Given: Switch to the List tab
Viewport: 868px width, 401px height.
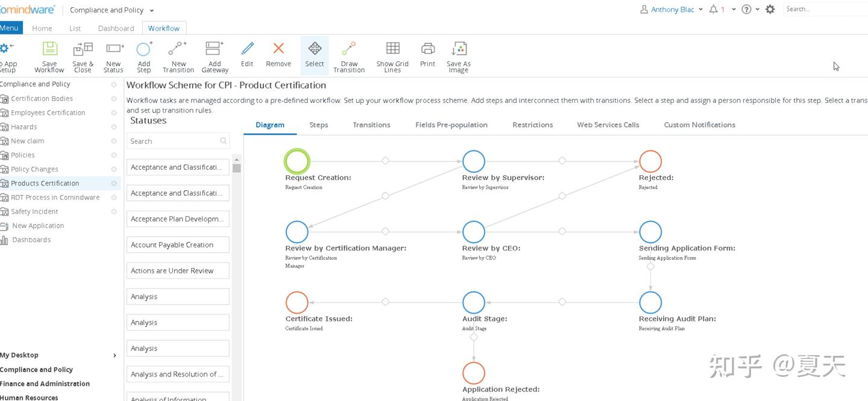Looking at the screenshot, I should tap(75, 28).
